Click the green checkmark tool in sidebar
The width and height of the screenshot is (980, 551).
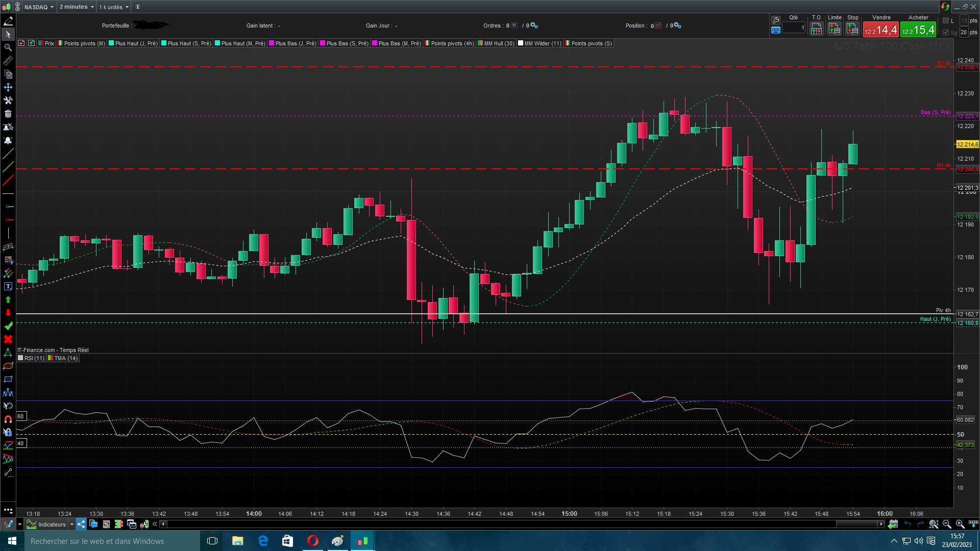pyautogui.click(x=8, y=326)
